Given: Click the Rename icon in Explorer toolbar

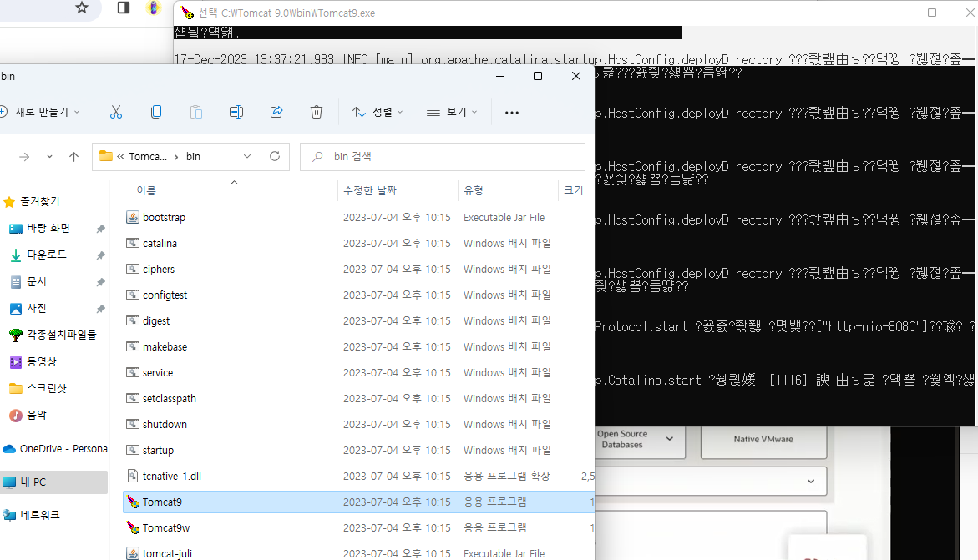Looking at the screenshot, I should click(x=236, y=112).
